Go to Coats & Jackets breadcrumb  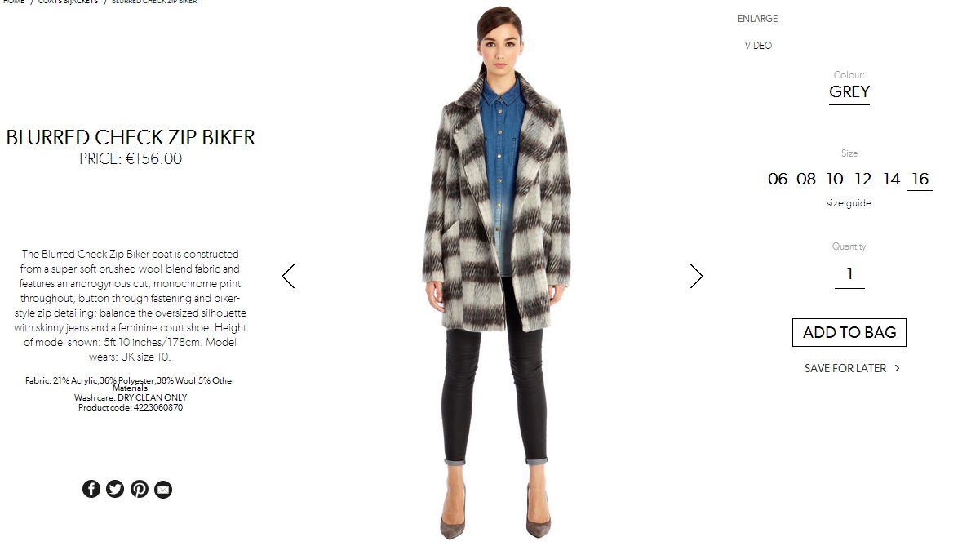(x=68, y=2)
